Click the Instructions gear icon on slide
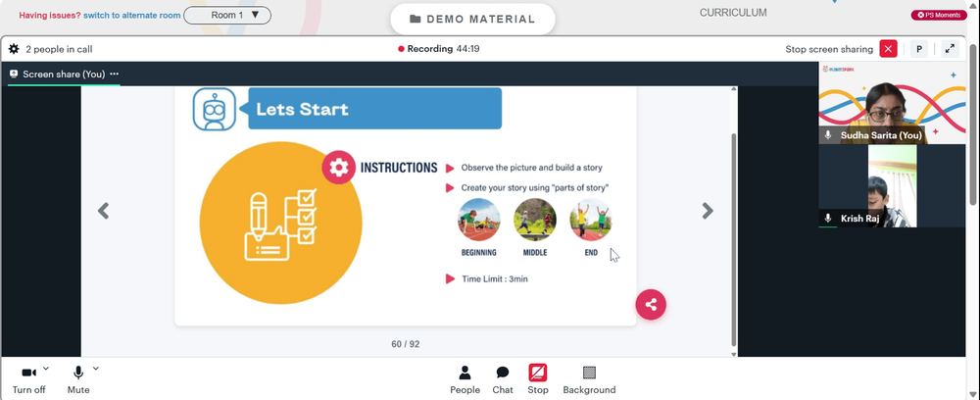The image size is (980, 400). (339, 168)
